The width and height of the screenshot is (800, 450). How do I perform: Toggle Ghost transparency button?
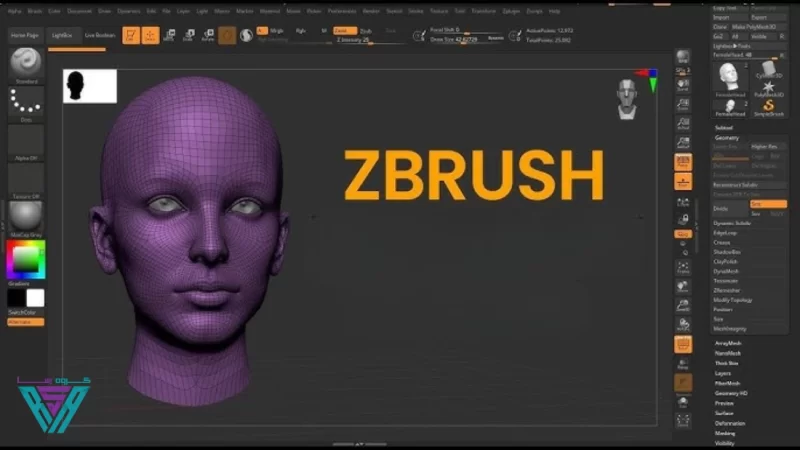coord(683,383)
